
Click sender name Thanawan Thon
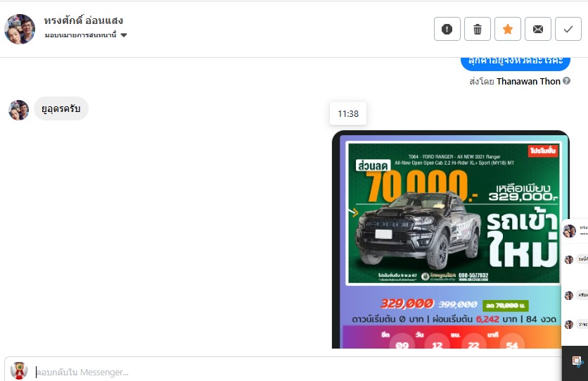coord(528,81)
